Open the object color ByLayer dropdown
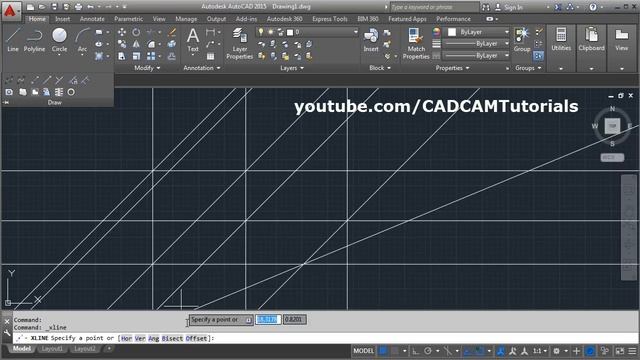The height and width of the screenshot is (360, 640). (507, 32)
